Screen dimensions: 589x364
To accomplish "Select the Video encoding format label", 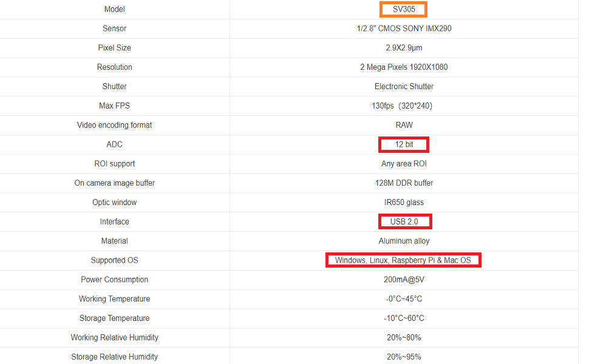I will point(115,125).
